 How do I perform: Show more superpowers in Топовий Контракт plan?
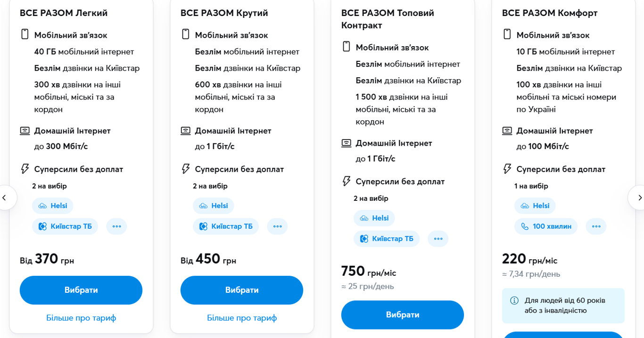(x=438, y=239)
